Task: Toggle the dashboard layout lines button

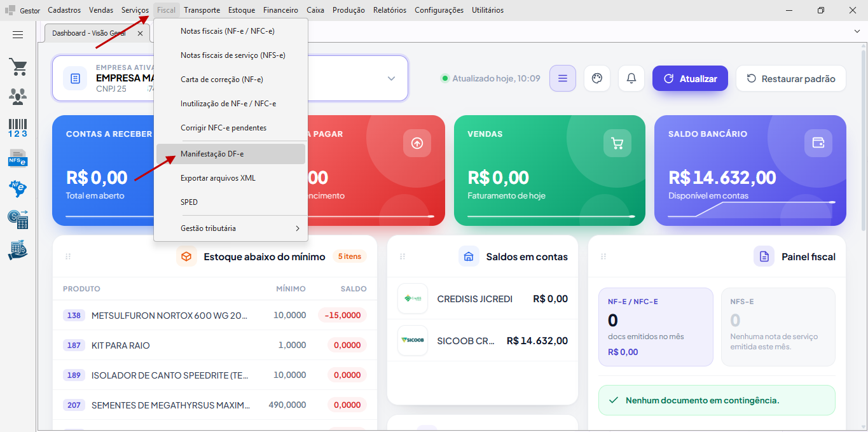Action: point(563,78)
